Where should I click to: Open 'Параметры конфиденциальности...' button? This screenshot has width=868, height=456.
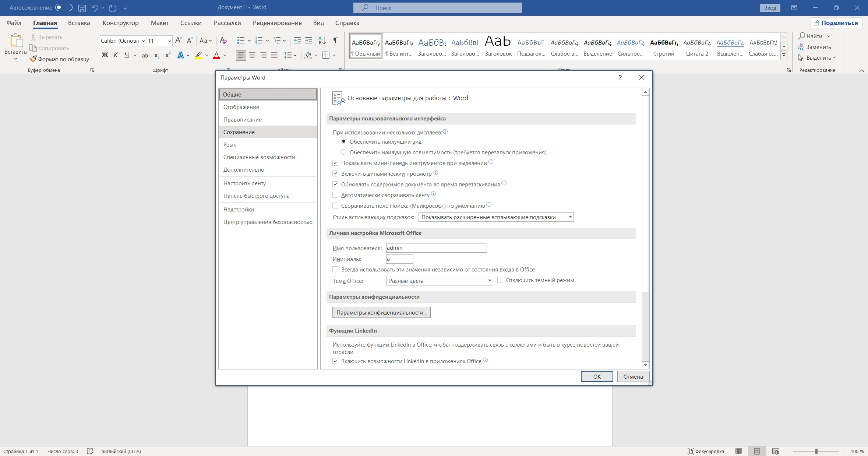tap(381, 312)
